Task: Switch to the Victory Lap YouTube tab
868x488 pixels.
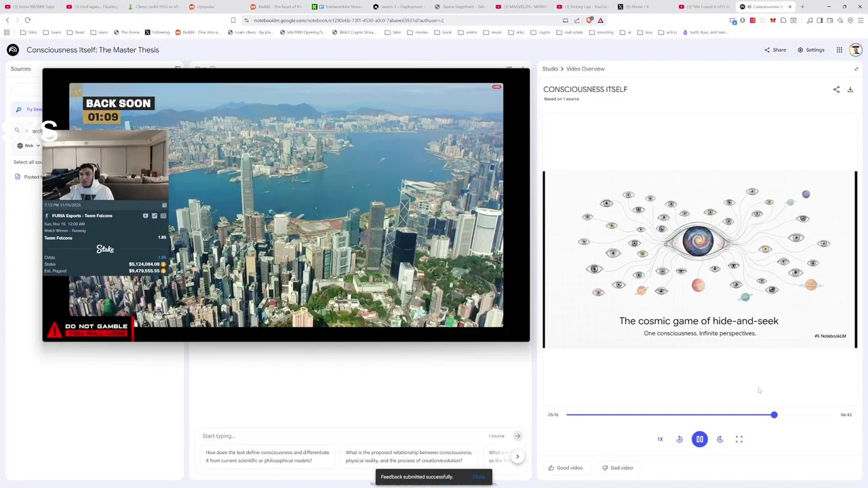Action: point(585,7)
